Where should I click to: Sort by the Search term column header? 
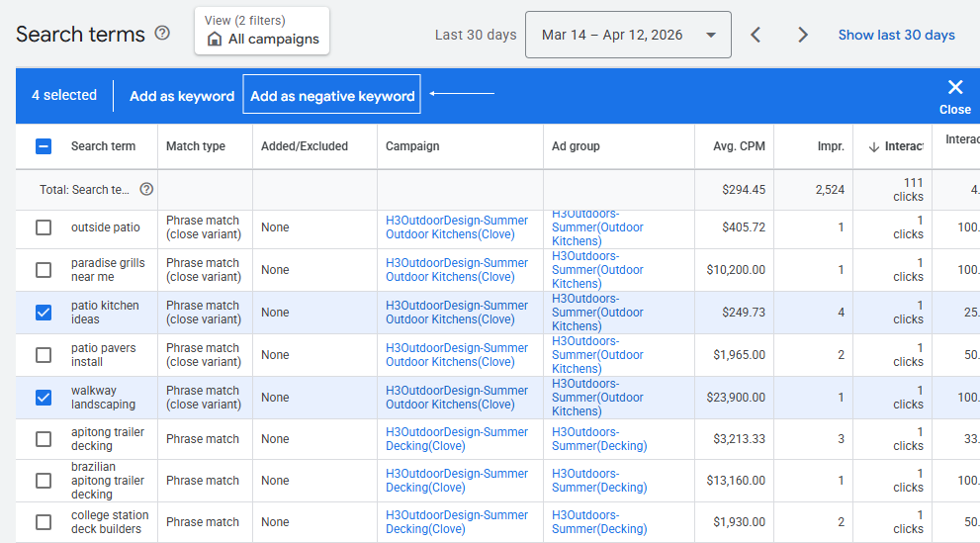click(103, 146)
